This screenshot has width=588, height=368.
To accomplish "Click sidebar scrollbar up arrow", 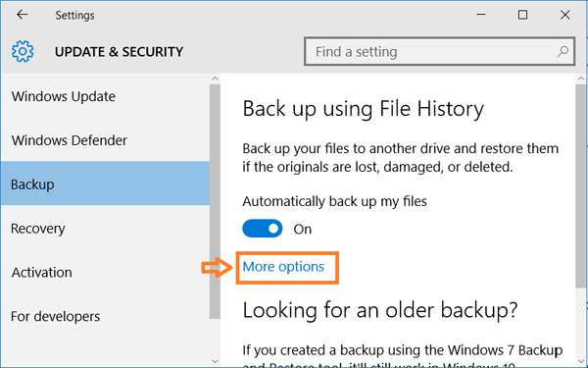I will pyautogui.click(x=215, y=79).
